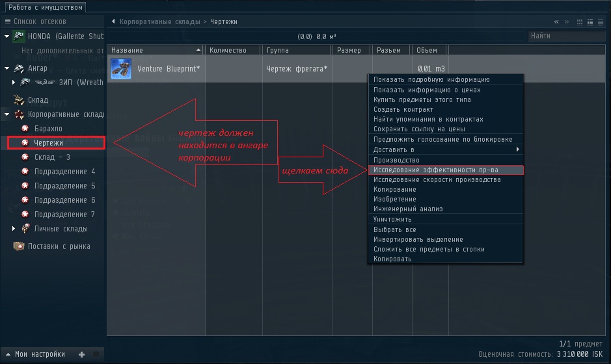
Task: Click the HONDA ship icon in bay list
Action: point(19,36)
